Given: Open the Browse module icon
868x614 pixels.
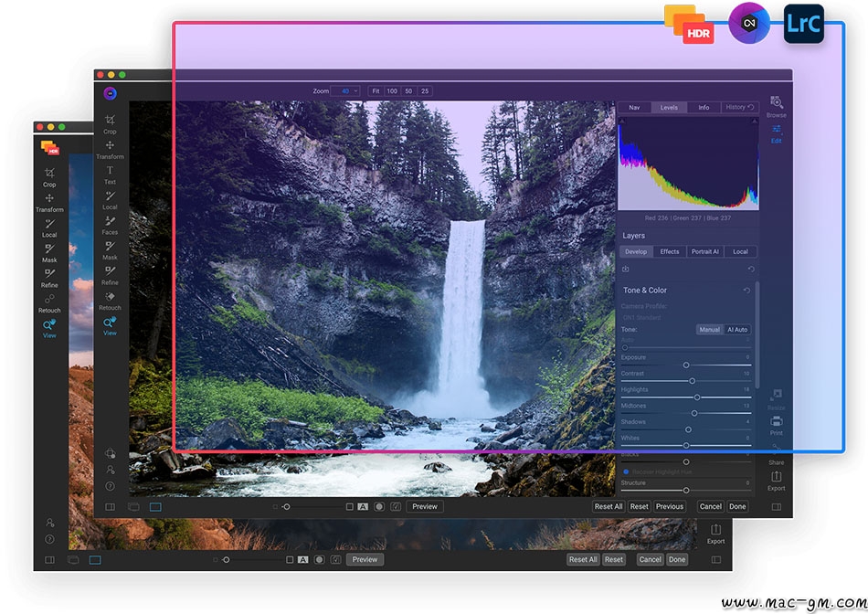Looking at the screenshot, I should pyautogui.click(x=776, y=106).
